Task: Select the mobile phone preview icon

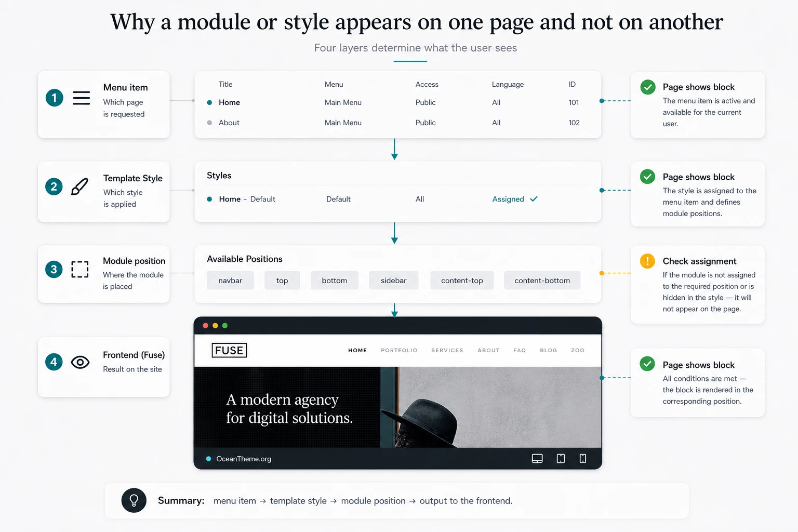Action: [583, 458]
